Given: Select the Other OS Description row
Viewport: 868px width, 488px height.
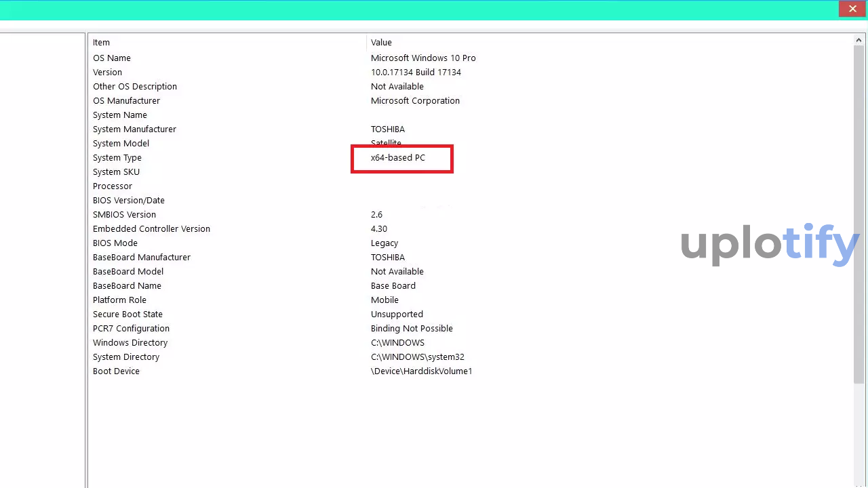Looking at the screenshot, I should [471, 86].
